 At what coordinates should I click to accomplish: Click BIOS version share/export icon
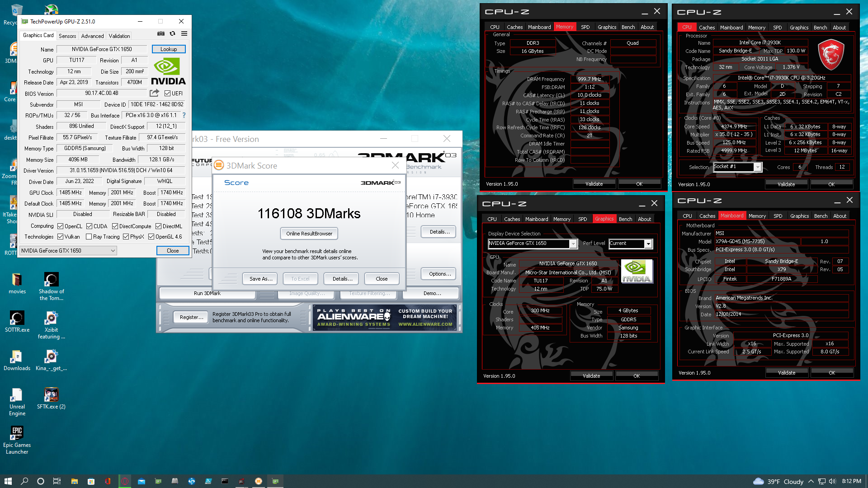(x=154, y=93)
